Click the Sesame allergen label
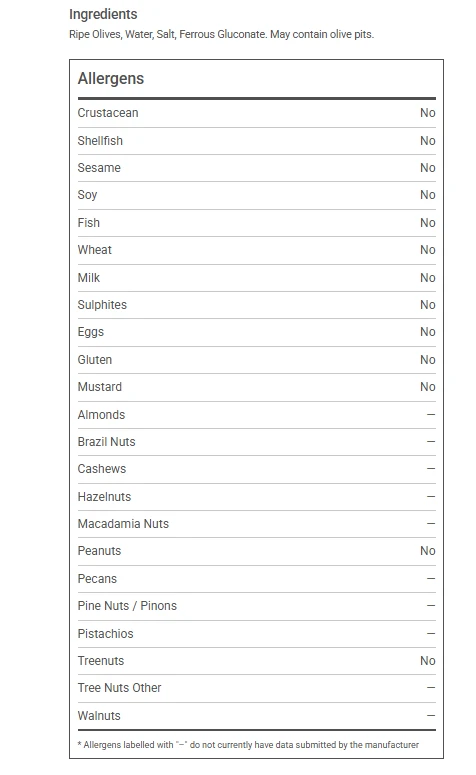Viewport: 476px width, 775px height. (99, 168)
